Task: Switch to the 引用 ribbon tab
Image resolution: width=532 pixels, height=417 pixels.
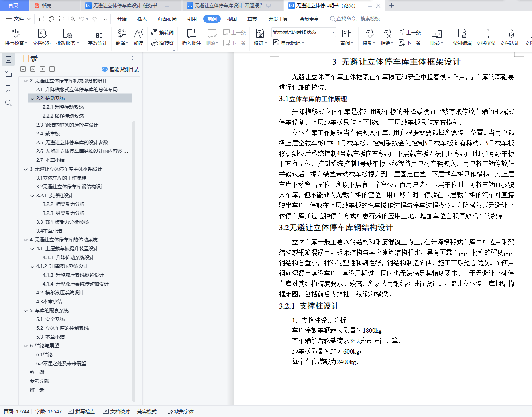Action: [192, 19]
